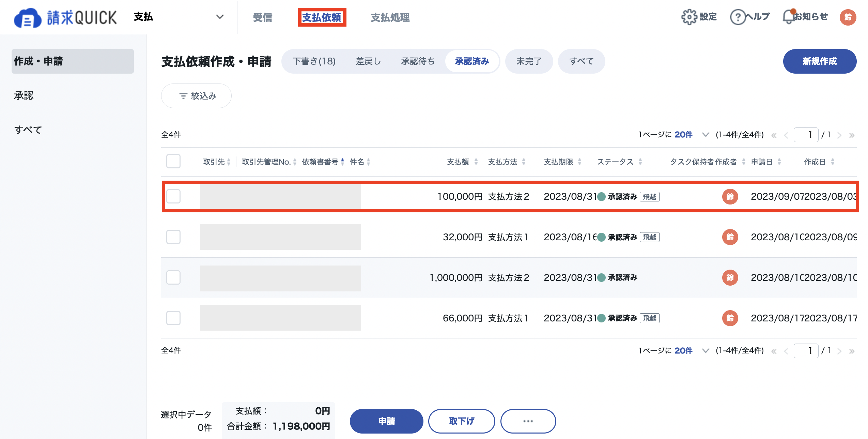
Task: Switch to the 支払処理 tab
Action: (x=390, y=17)
